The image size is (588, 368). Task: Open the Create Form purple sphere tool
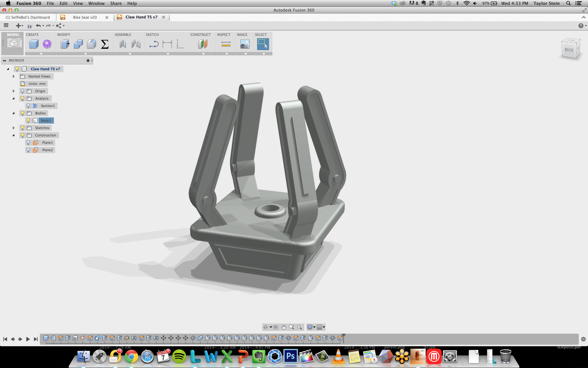(x=47, y=44)
